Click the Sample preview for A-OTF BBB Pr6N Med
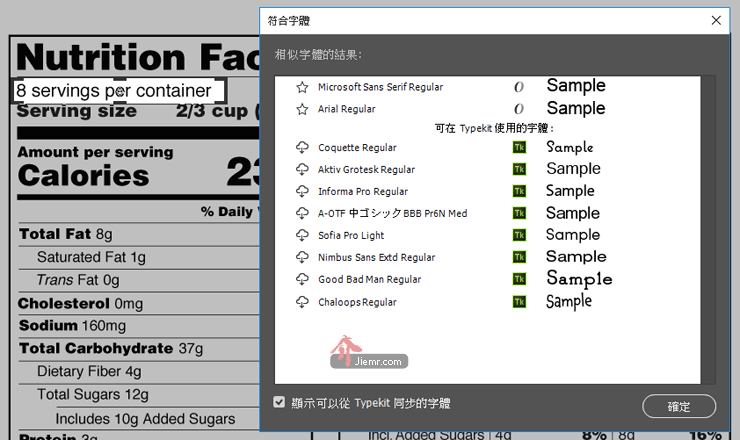 573,213
